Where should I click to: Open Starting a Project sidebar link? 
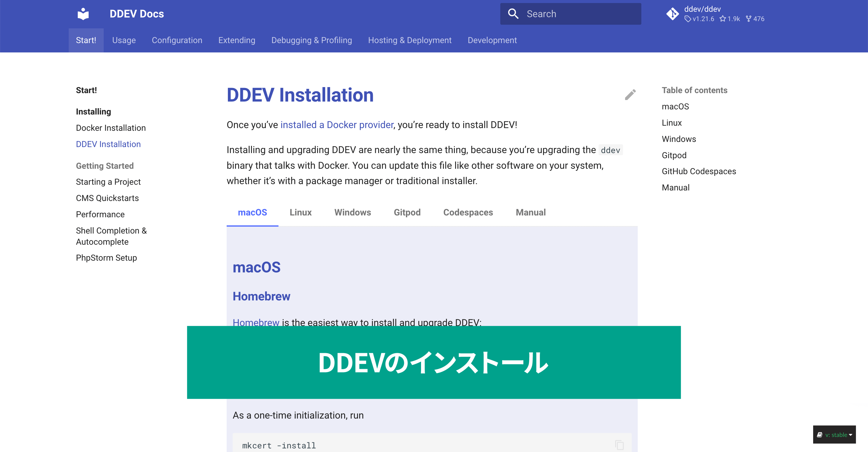(108, 182)
